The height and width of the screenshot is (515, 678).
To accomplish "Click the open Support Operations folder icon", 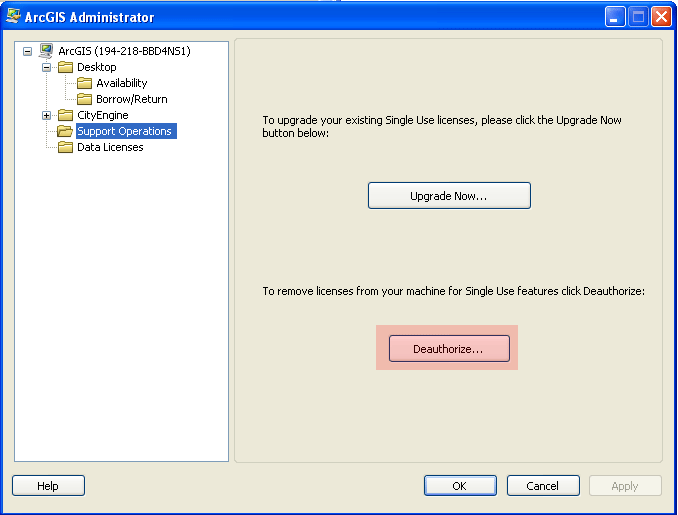I will point(65,131).
